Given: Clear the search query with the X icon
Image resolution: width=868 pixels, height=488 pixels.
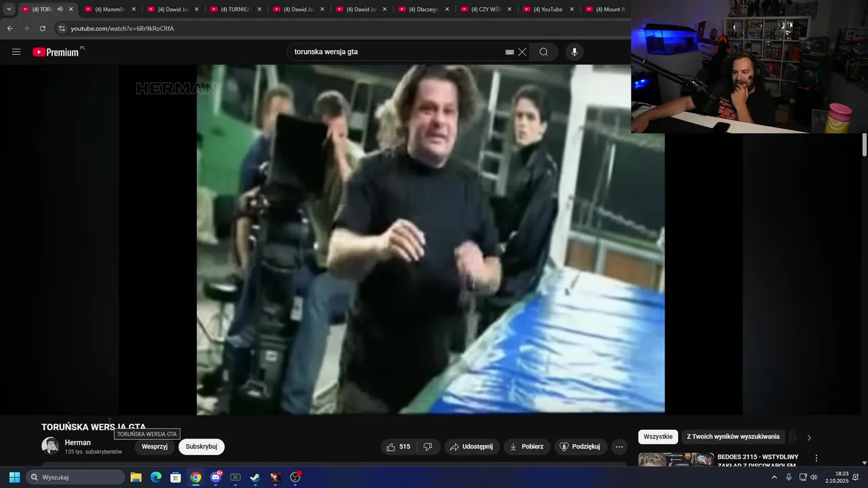Looking at the screenshot, I should coord(522,52).
